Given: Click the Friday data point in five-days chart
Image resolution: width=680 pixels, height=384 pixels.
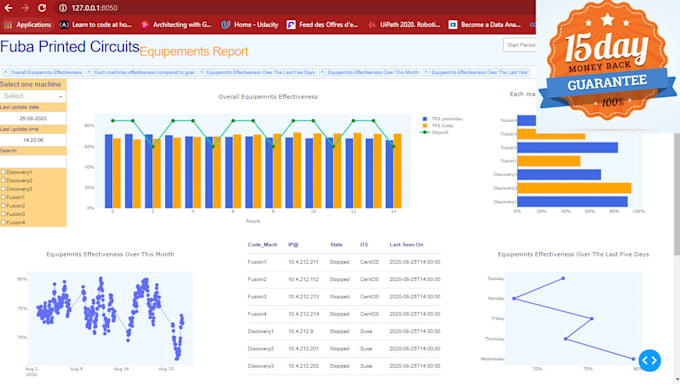Looking at the screenshot, I should 592,319.
